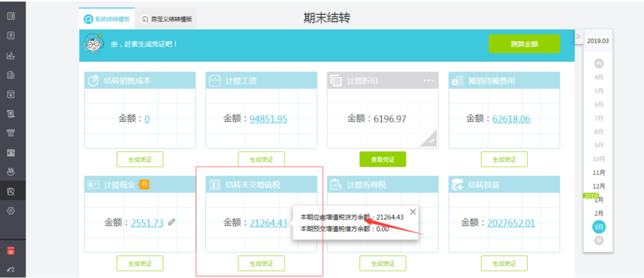Click the stacked-pages icon on 计提折旧 card
The image size is (644, 278).
[336, 81]
